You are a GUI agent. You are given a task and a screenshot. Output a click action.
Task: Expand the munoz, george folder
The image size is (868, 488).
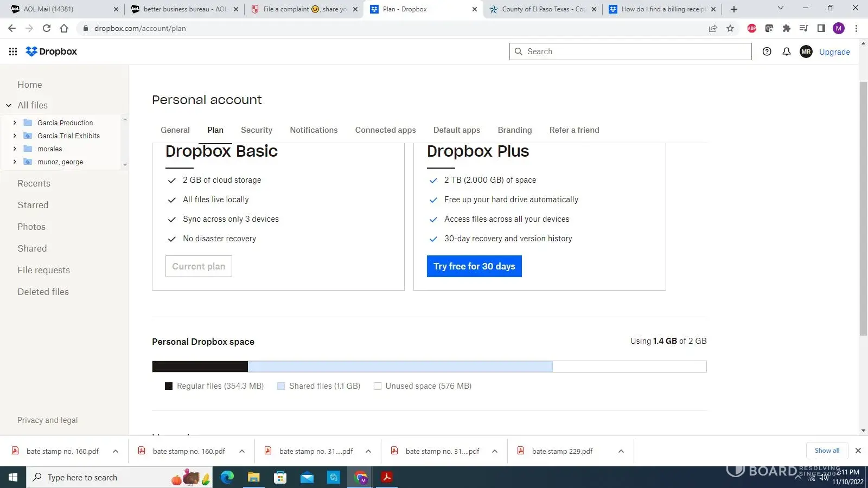[x=15, y=162]
